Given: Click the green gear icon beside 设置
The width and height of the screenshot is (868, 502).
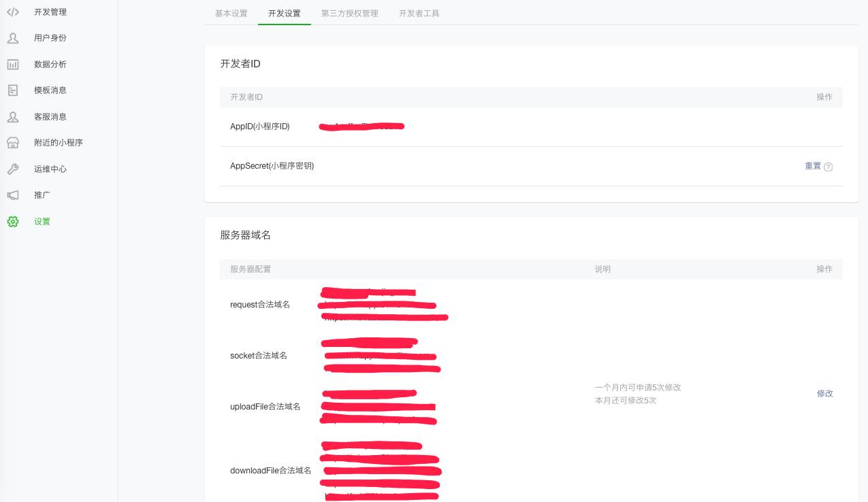Looking at the screenshot, I should click(x=13, y=221).
